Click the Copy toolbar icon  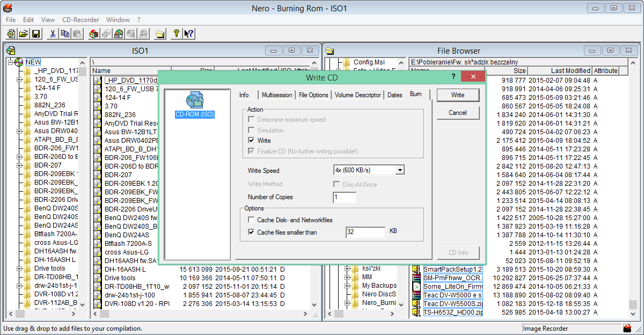coord(65,34)
